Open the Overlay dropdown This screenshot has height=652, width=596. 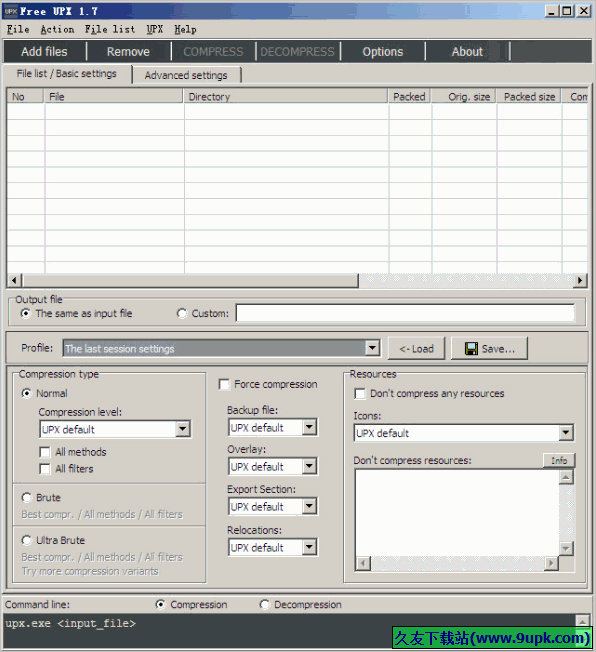coord(309,466)
